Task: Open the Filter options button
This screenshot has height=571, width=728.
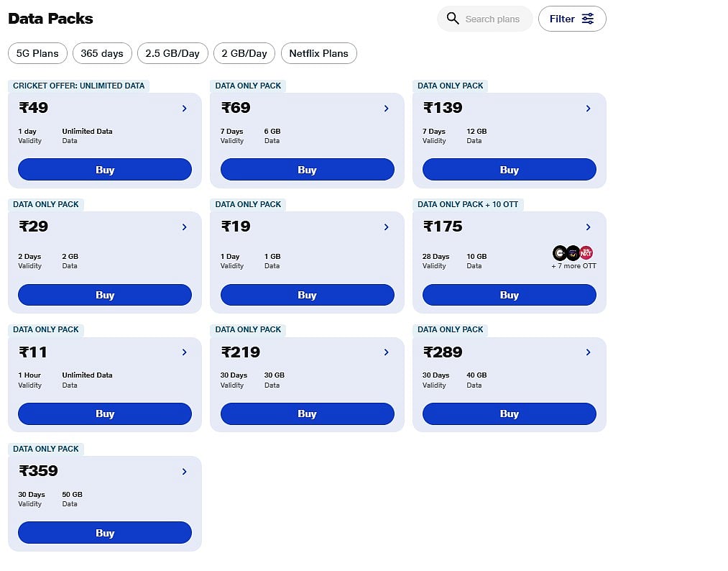Action: (572, 19)
